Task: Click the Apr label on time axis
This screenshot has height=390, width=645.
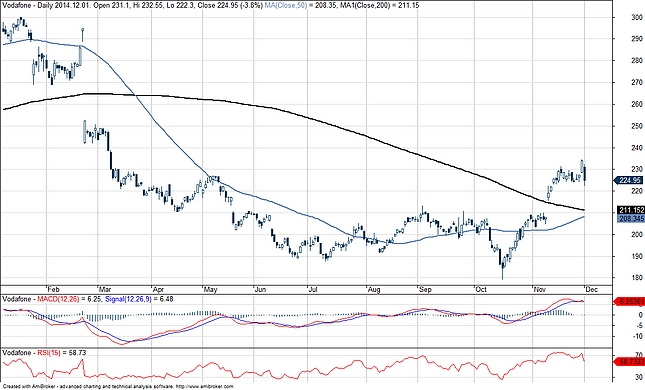Action: [x=159, y=289]
